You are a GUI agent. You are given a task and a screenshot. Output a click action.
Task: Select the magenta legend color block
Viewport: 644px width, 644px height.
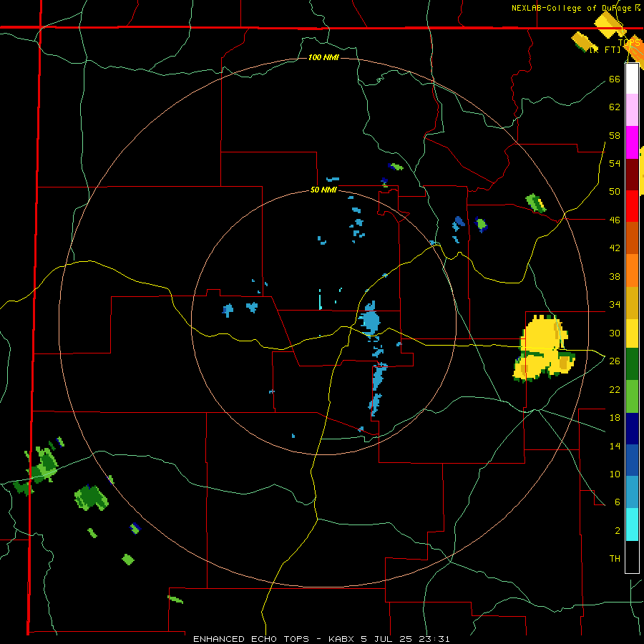tap(632, 142)
